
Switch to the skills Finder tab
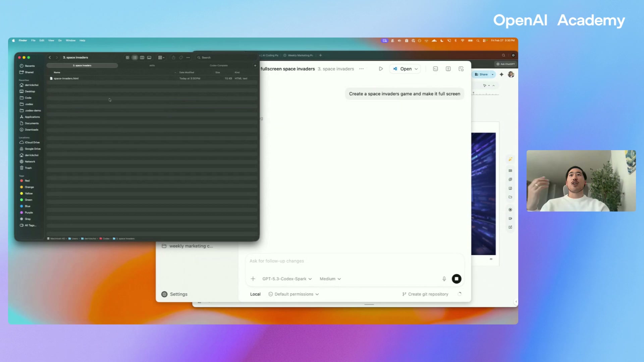(152, 66)
